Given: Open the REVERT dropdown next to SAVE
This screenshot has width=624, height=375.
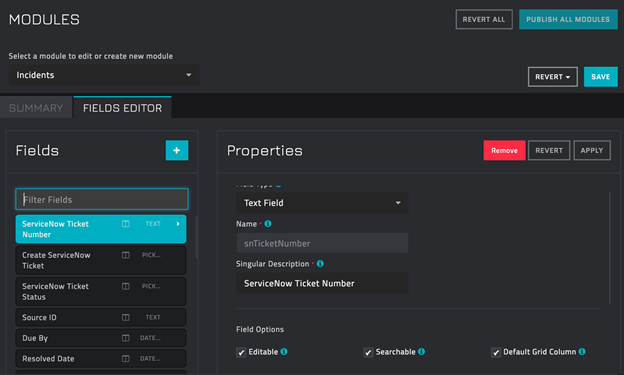Looking at the screenshot, I should (x=553, y=77).
